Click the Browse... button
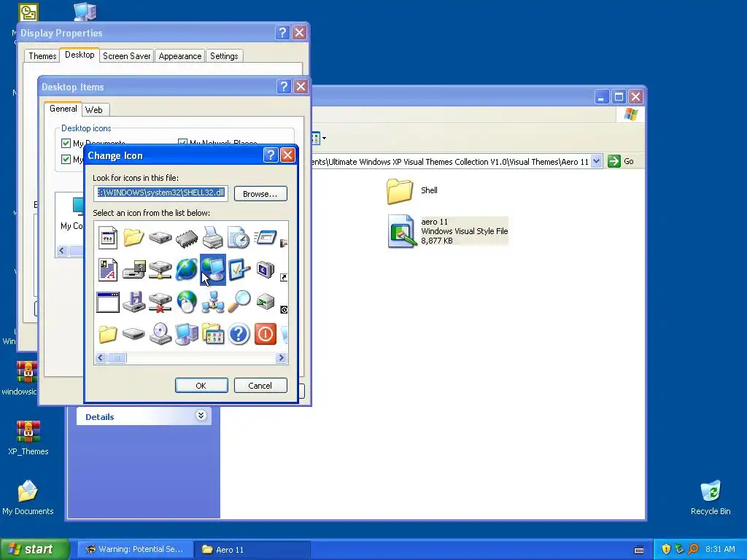 (260, 194)
